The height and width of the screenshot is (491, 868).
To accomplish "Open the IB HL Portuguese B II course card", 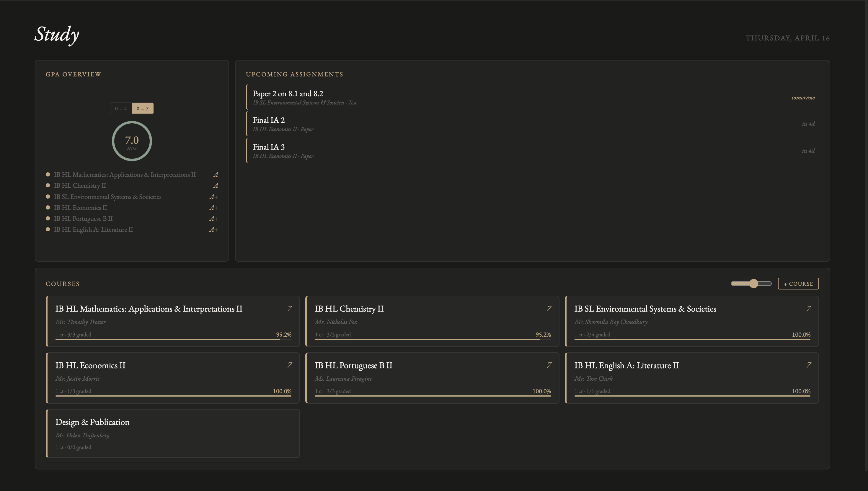I will pyautogui.click(x=433, y=377).
